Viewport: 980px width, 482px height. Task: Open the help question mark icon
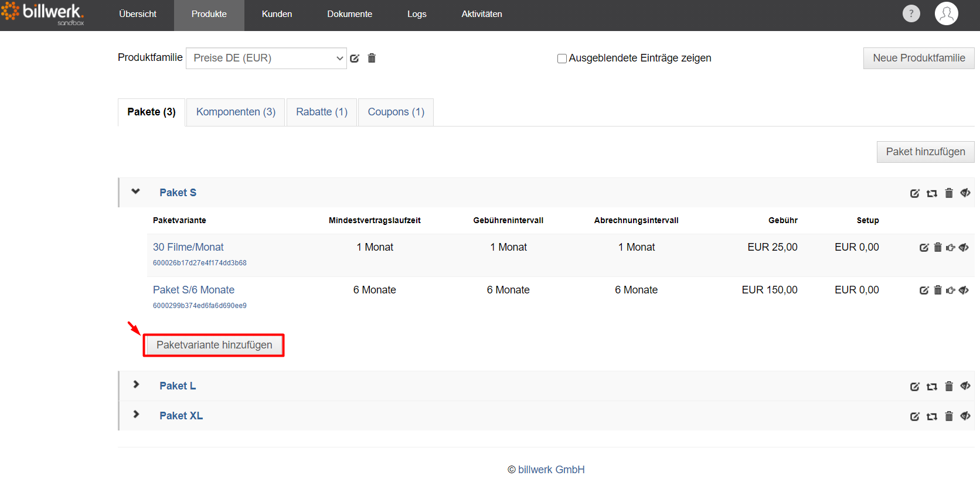911,13
